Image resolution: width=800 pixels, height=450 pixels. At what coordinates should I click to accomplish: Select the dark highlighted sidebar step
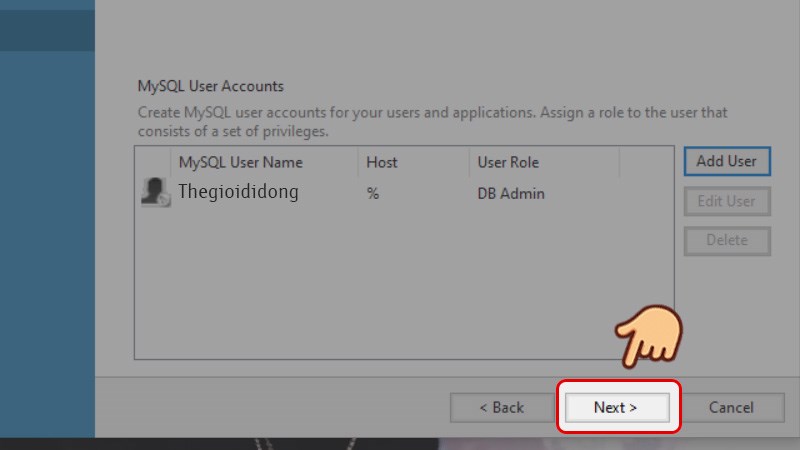tap(47, 25)
